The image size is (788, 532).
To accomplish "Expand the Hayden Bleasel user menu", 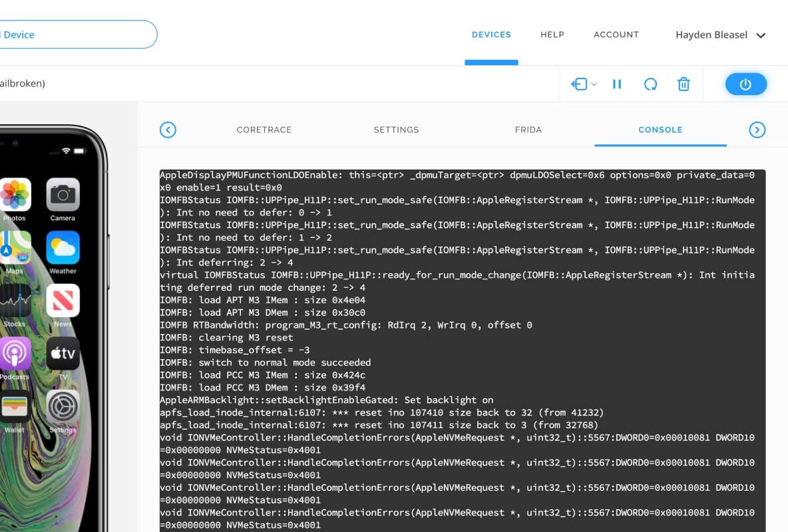I will pyautogui.click(x=720, y=35).
